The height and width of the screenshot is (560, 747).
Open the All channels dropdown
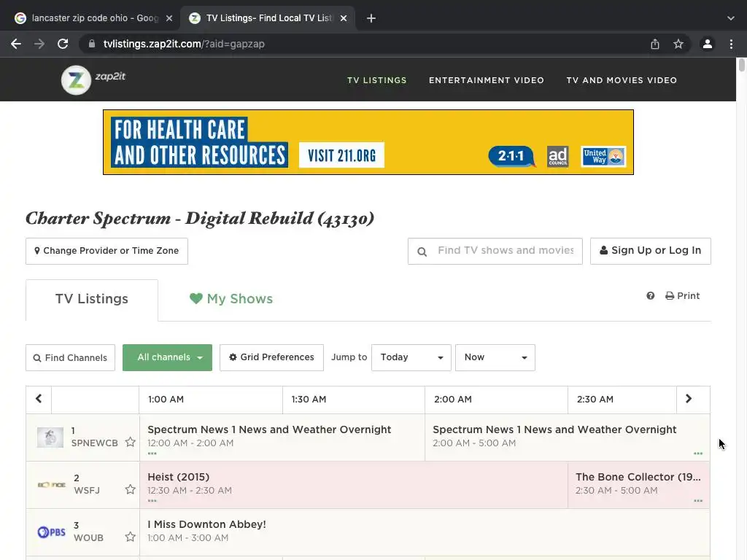[167, 357]
